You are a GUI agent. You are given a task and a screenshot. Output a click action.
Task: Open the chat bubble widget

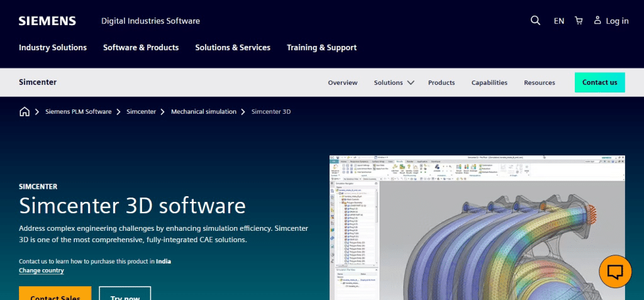pos(615,271)
